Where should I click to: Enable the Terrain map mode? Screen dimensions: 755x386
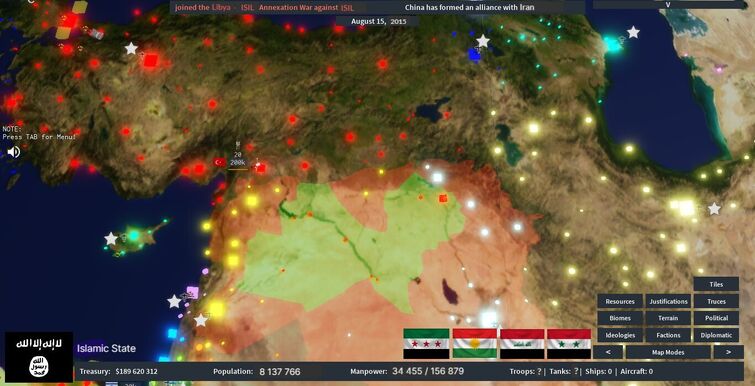pyautogui.click(x=668, y=318)
